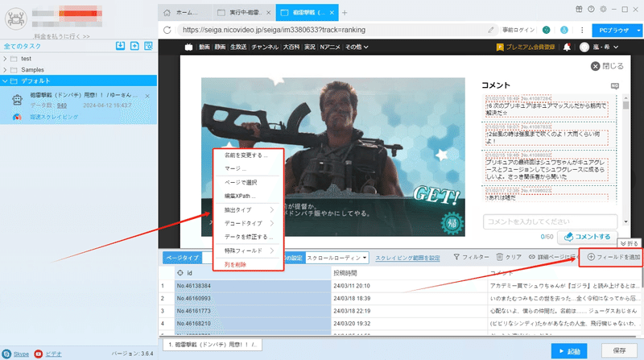Click クリア trash button
This screenshot has height=360, width=644.
pyautogui.click(x=509, y=257)
